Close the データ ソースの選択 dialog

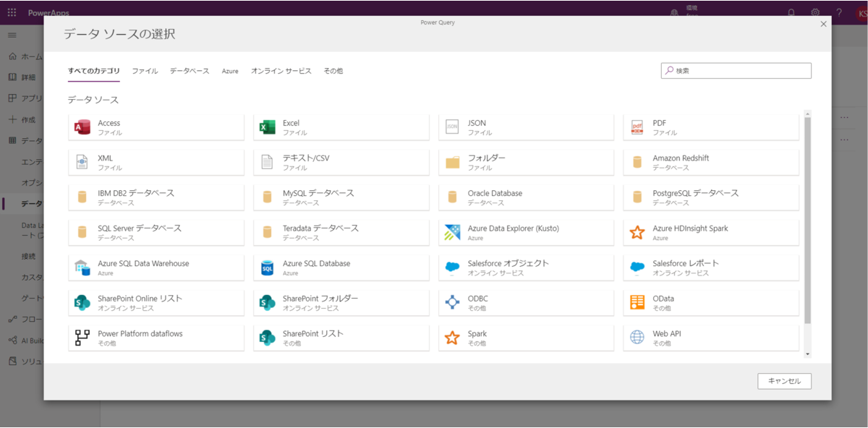[823, 24]
